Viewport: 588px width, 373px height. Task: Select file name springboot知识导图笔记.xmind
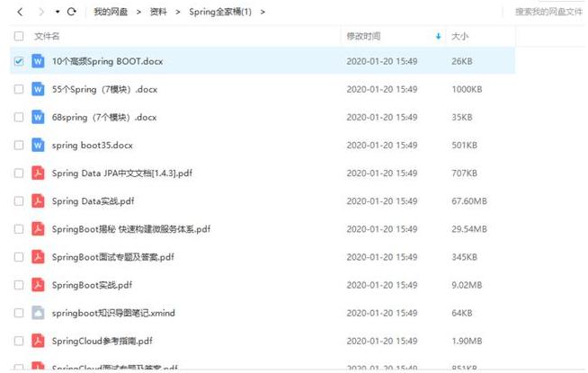tap(113, 313)
